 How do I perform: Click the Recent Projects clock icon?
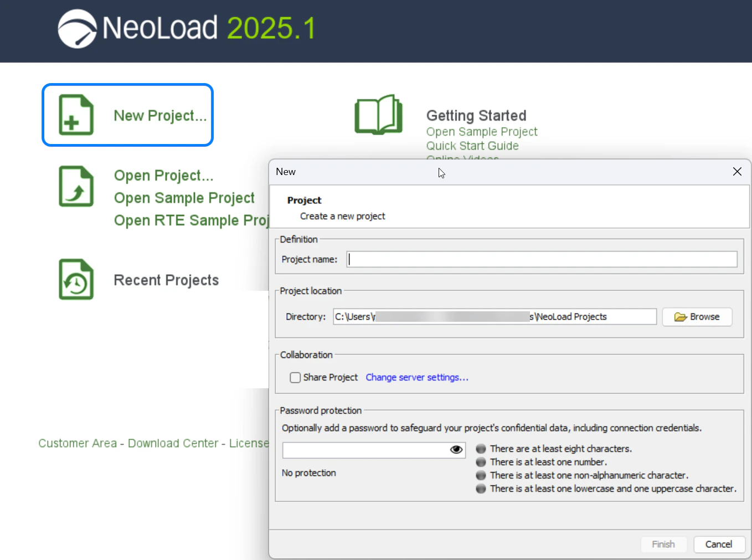pyautogui.click(x=76, y=279)
